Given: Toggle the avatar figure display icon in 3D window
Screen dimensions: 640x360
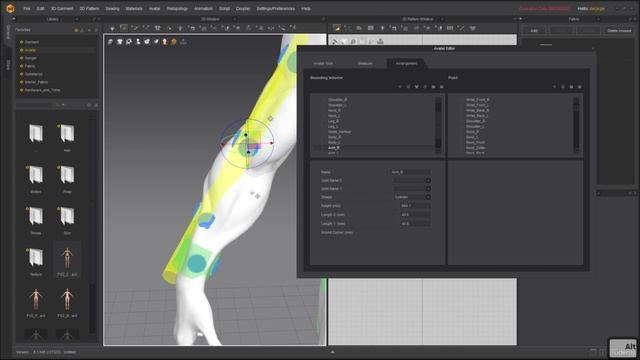Looking at the screenshot, I should (x=138, y=42).
